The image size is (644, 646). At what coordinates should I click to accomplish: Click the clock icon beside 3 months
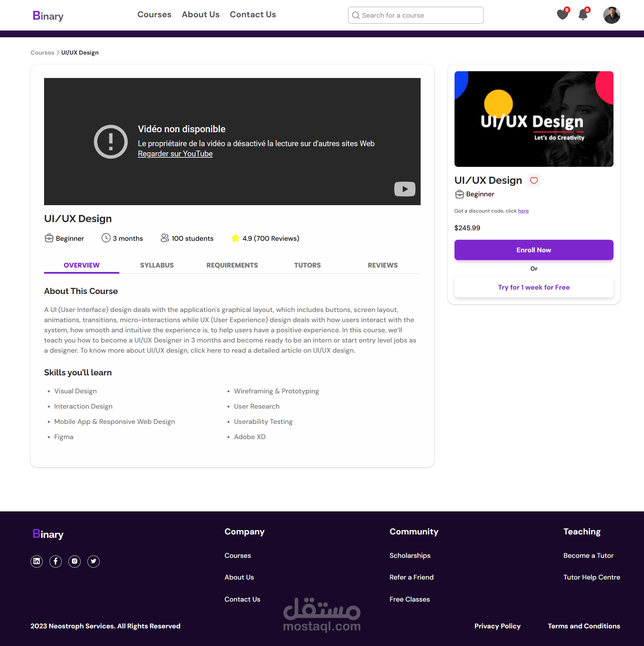(106, 238)
